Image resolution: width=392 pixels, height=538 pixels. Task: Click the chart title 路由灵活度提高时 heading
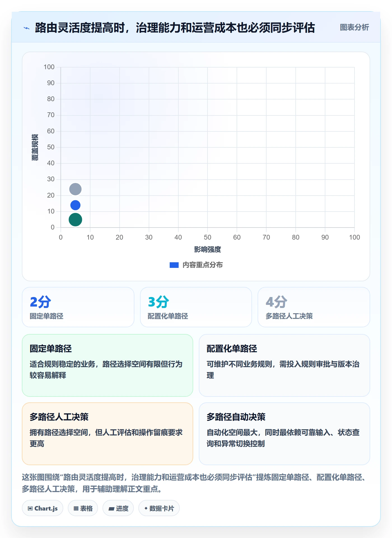[x=175, y=28]
